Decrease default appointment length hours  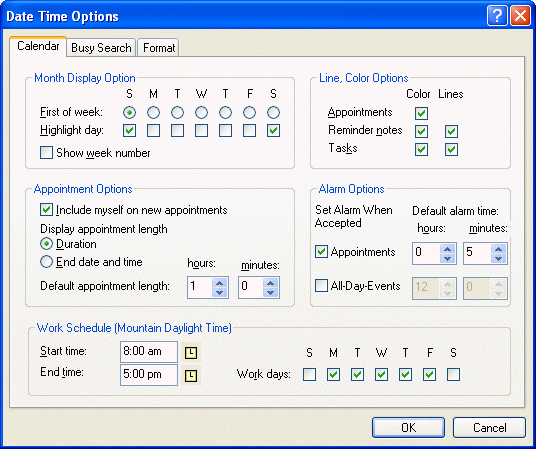[x=219, y=292]
